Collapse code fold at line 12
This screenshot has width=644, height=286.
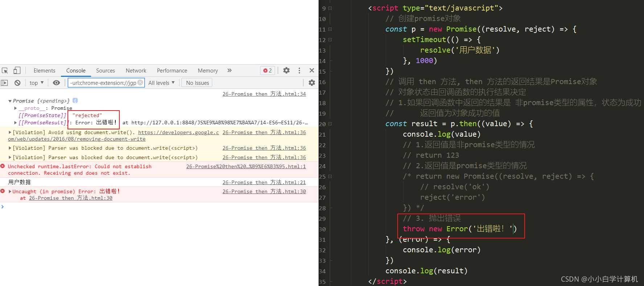click(x=330, y=40)
